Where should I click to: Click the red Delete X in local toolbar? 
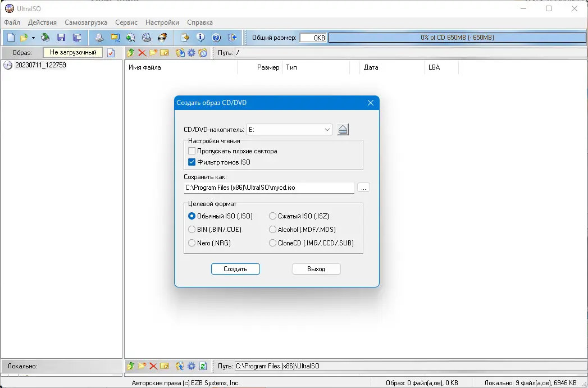[x=153, y=366]
